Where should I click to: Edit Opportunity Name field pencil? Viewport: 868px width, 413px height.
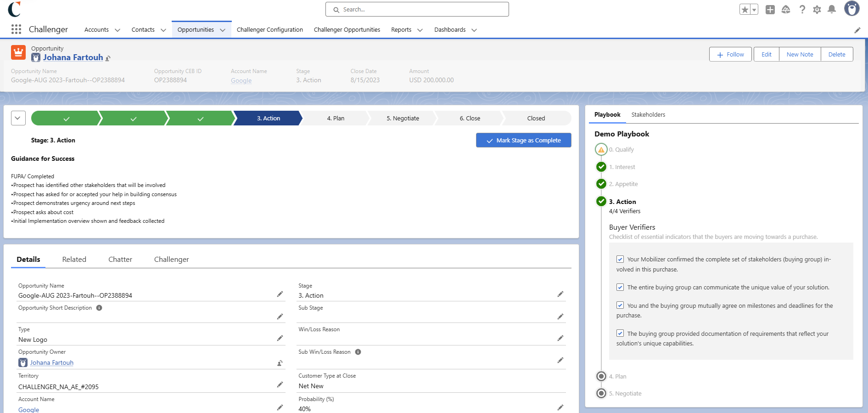point(280,294)
